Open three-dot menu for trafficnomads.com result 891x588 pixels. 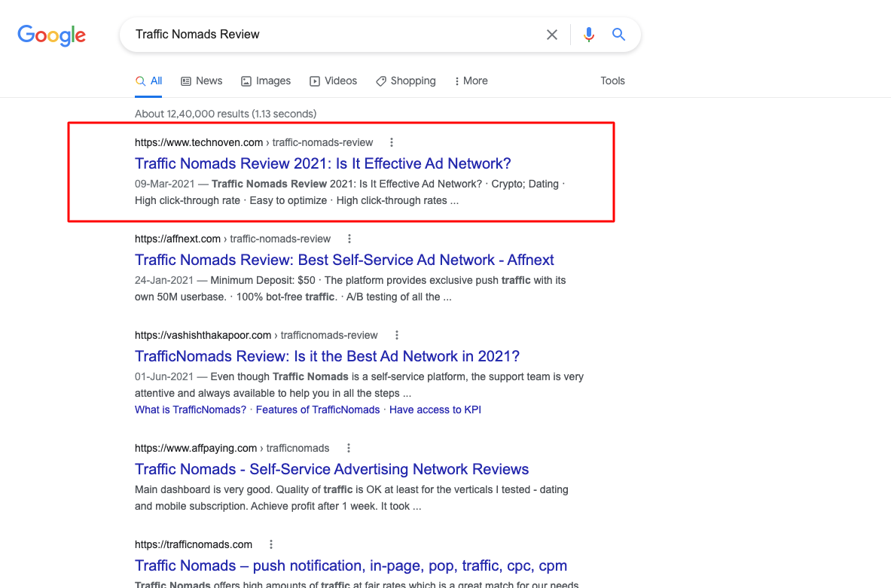(271, 544)
